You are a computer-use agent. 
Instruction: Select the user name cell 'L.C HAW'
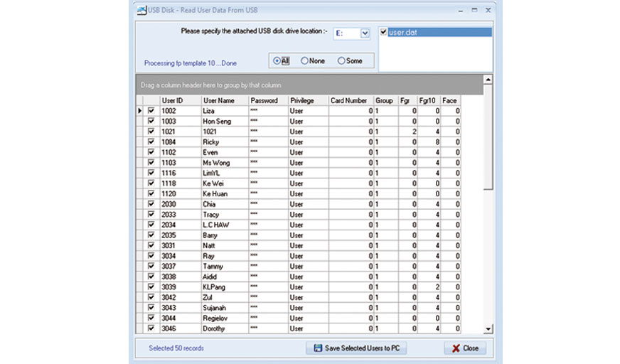point(225,225)
